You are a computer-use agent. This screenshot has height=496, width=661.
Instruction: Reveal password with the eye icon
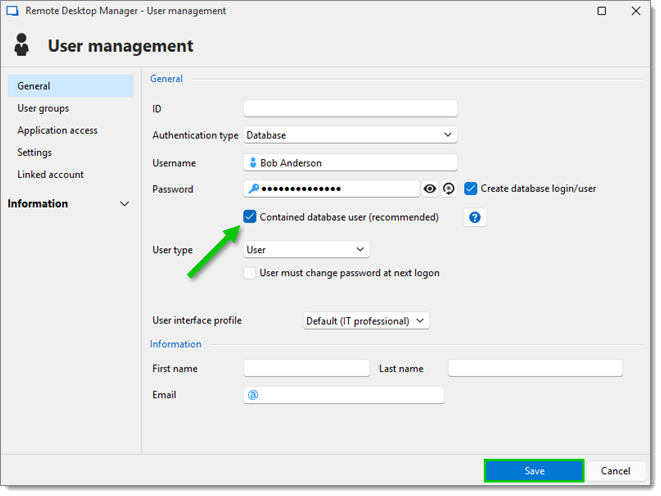click(430, 189)
